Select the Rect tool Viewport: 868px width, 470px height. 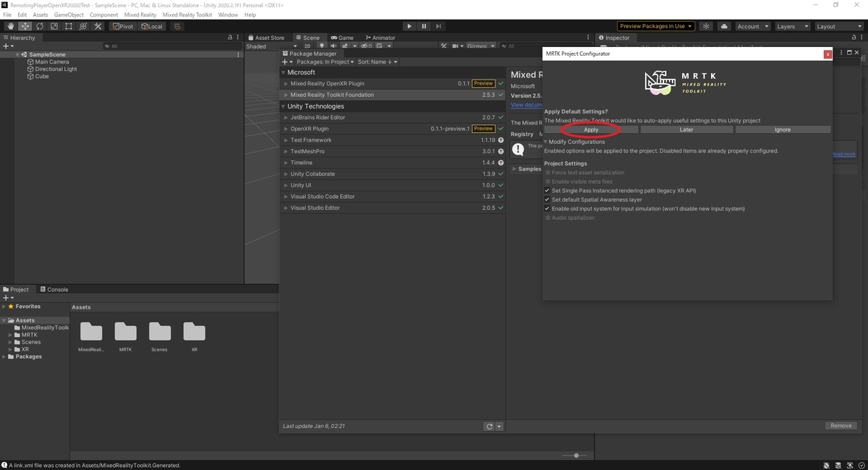(68, 26)
